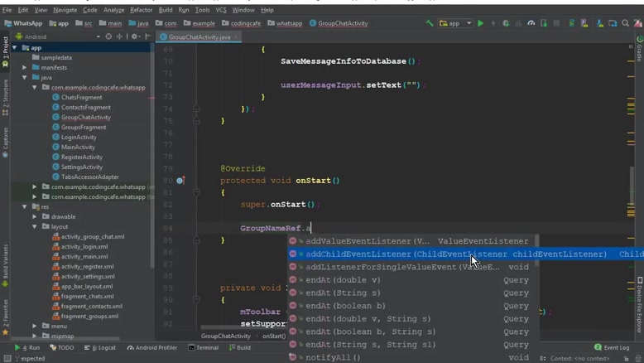Open the Logcat tool window

pyautogui.click(x=103, y=348)
